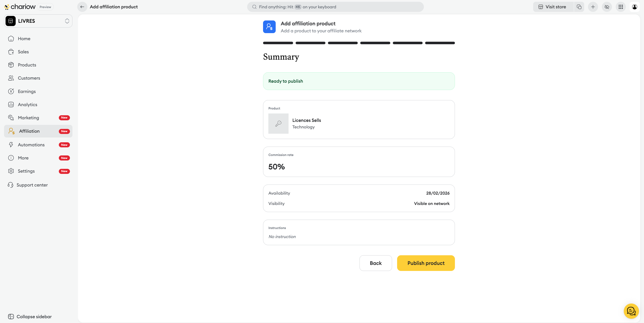Open the apps grid icon
Screen dimensions: 644x323
tap(621, 7)
